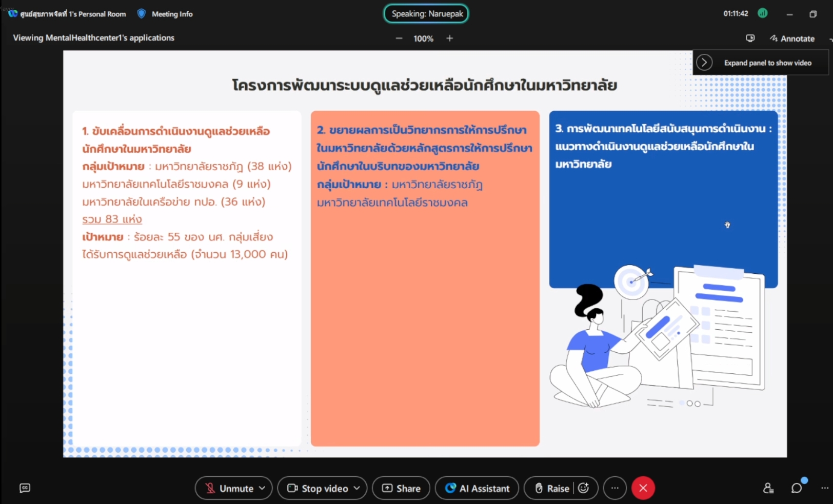
Task: Open the AI Assistant
Action: [477, 488]
